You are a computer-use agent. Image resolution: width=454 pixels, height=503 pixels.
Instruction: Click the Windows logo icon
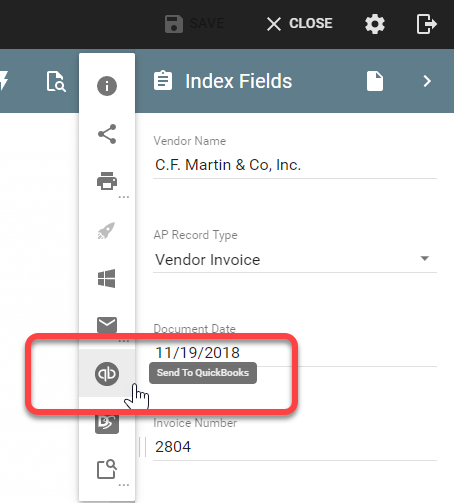point(107,278)
